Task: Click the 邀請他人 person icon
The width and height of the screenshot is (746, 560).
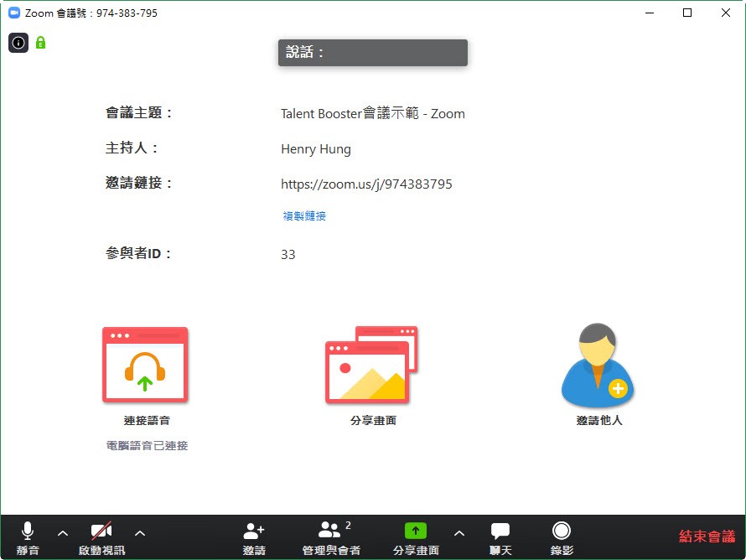Action: (598, 365)
